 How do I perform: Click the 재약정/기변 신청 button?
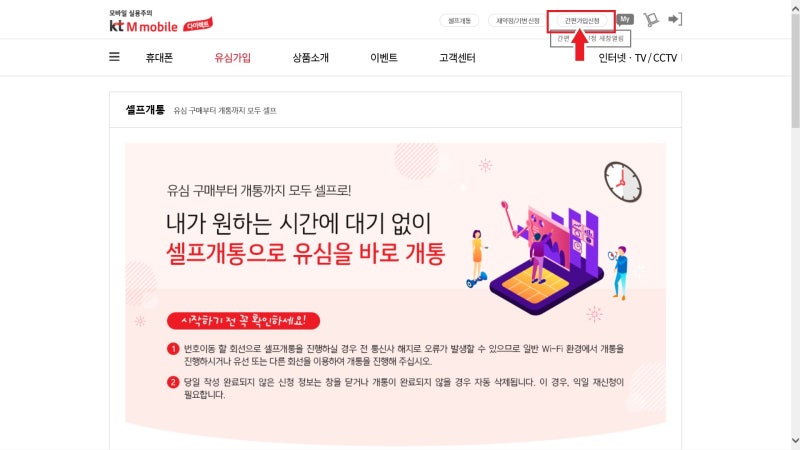(x=517, y=20)
